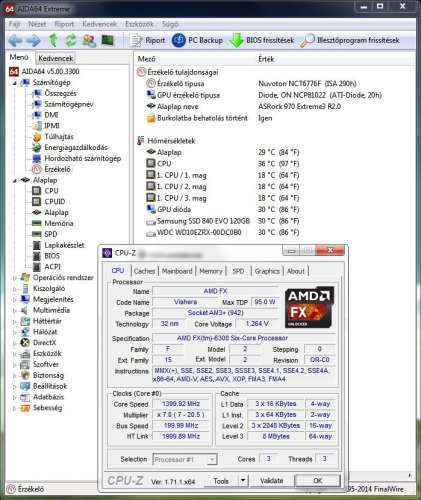The image size is (421, 500).
Task: Collapse the Számítógép tree node
Action: point(15,83)
